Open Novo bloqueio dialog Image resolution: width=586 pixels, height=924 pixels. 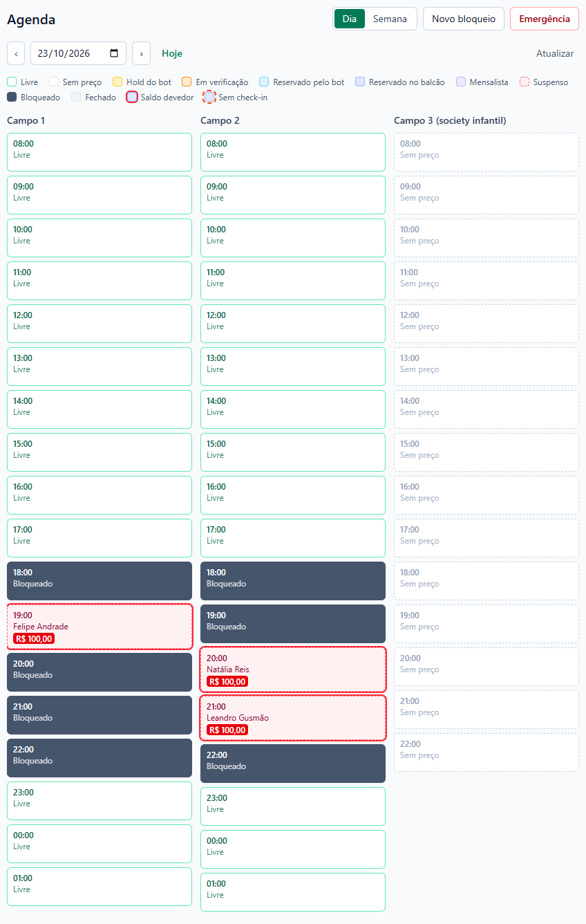tap(464, 19)
